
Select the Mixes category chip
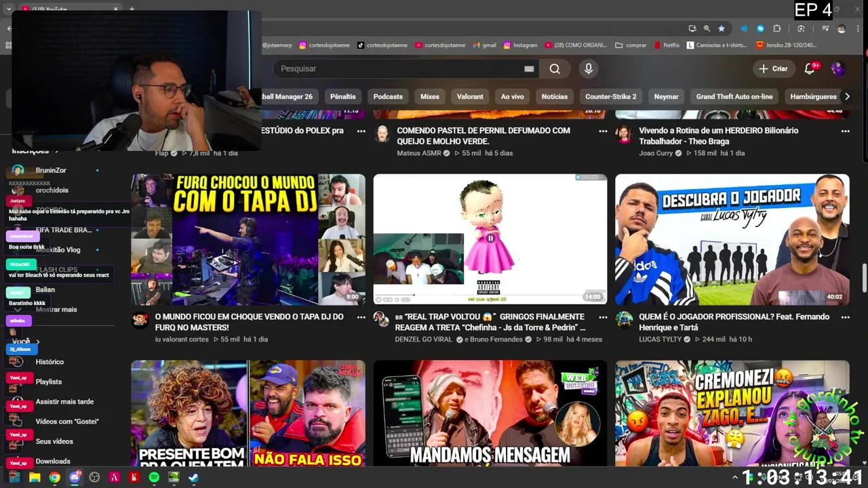coord(430,96)
